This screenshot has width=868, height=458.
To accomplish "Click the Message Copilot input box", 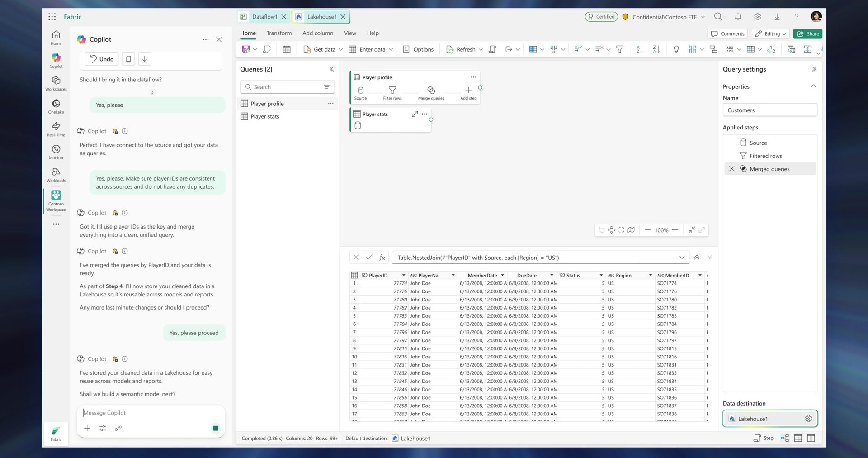I will [x=151, y=413].
